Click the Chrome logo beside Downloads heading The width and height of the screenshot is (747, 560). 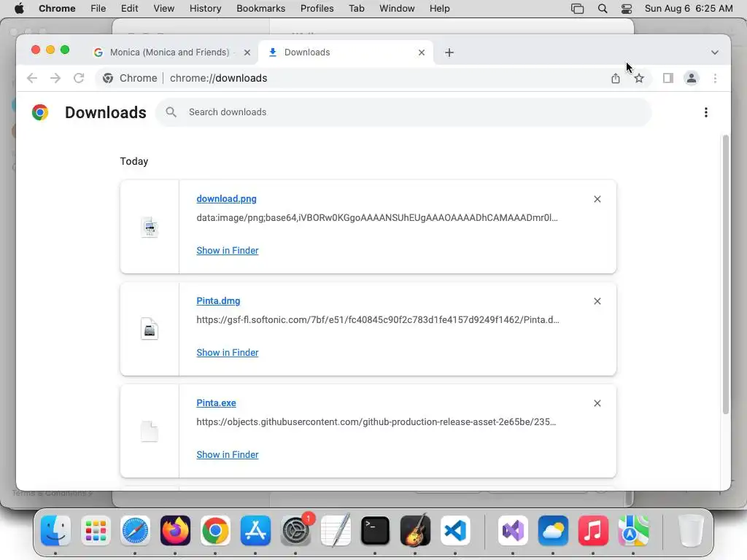(40, 112)
